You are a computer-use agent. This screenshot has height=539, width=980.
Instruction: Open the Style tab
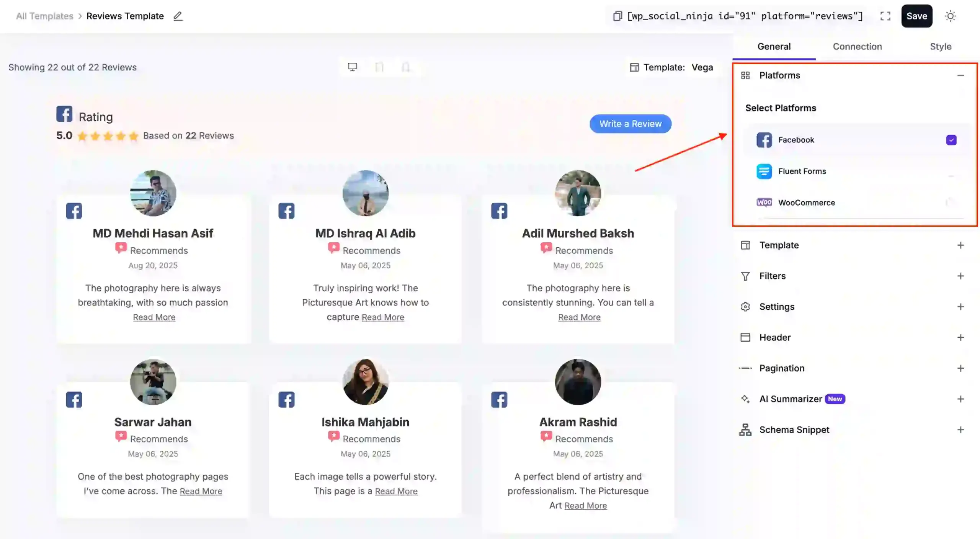(941, 46)
